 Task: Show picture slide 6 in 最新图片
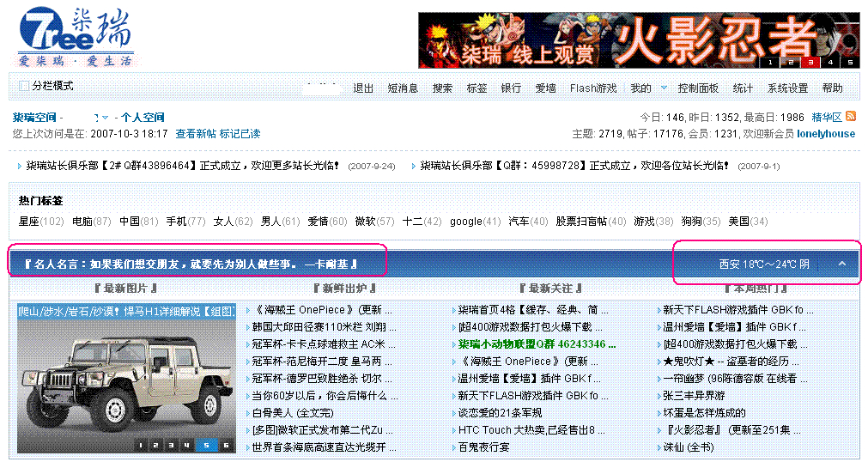point(226,445)
